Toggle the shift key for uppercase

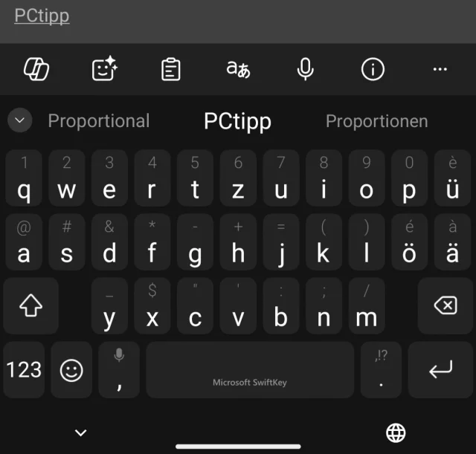pos(31,305)
